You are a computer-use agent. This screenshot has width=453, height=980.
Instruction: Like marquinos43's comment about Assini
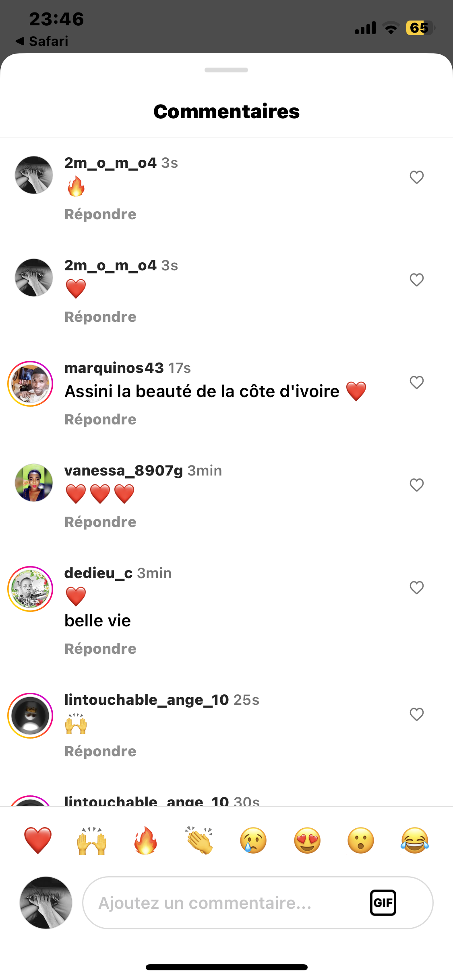tap(417, 382)
